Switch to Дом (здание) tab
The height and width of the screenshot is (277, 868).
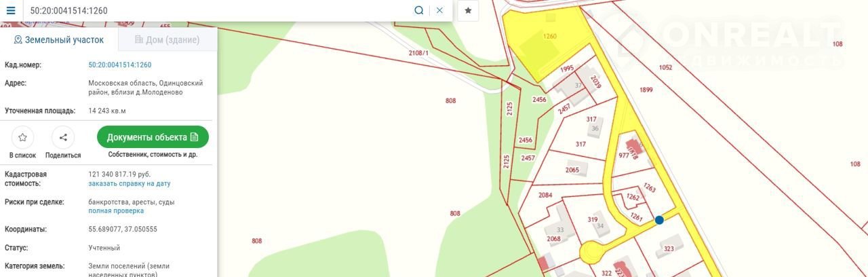point(167,40)
